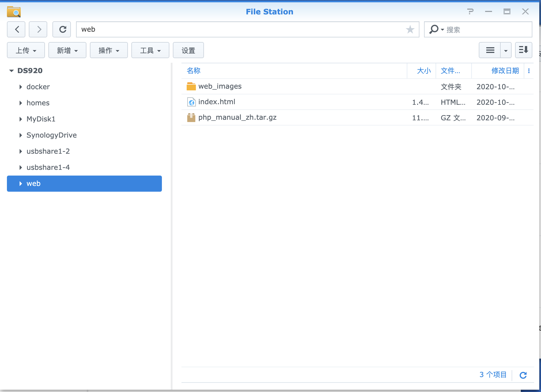Collapse the DS920 tree root
Image resolution: width=541 pixels, height=392 pixels.
12,71
